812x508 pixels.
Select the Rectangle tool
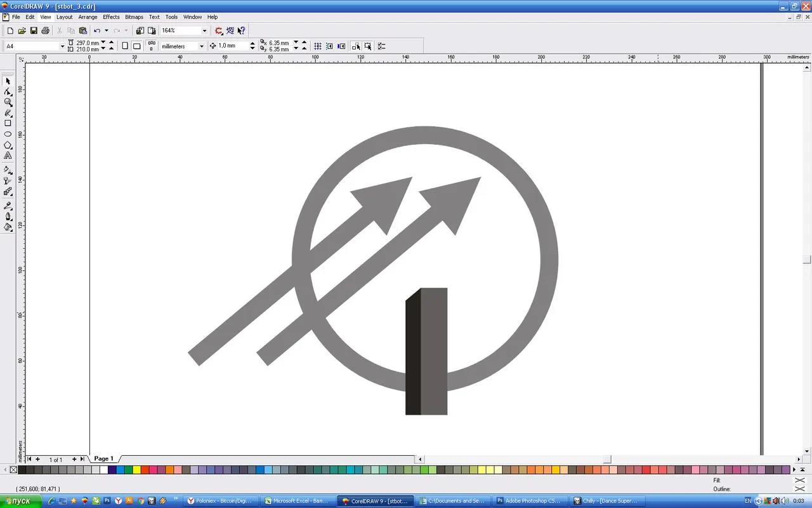[8, 123]
